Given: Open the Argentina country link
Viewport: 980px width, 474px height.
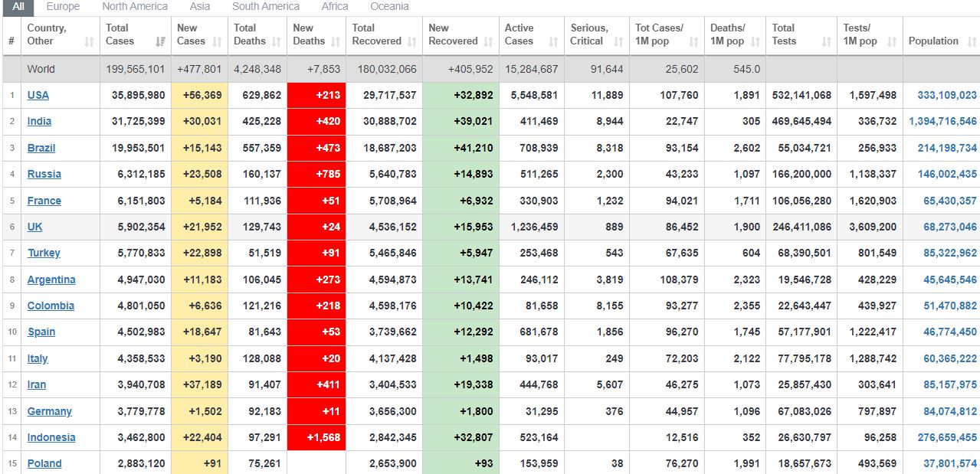Looking at the screenshot, I should coord(51,279).
